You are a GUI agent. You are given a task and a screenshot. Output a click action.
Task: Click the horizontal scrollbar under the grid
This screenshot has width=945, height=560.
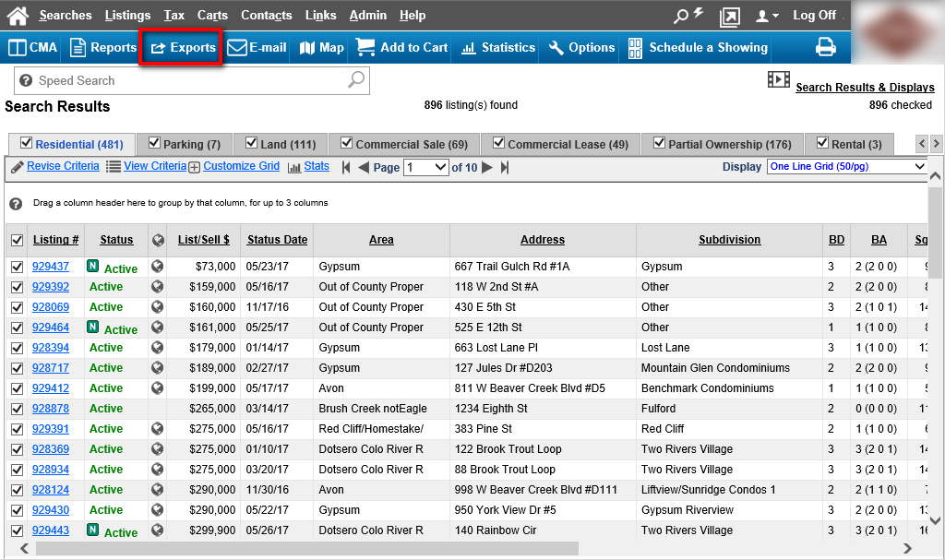point(307,549)
